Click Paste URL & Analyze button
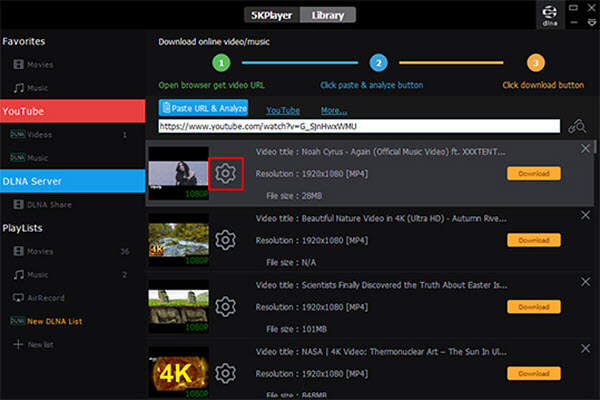Screen dimensions: 600x400 (x=203, y=109)
